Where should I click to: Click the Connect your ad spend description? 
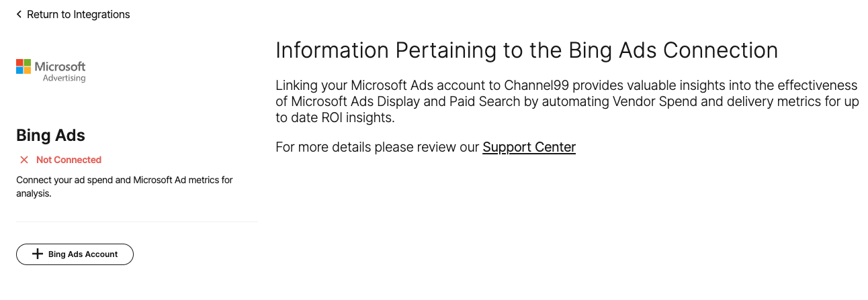(124, 187)
